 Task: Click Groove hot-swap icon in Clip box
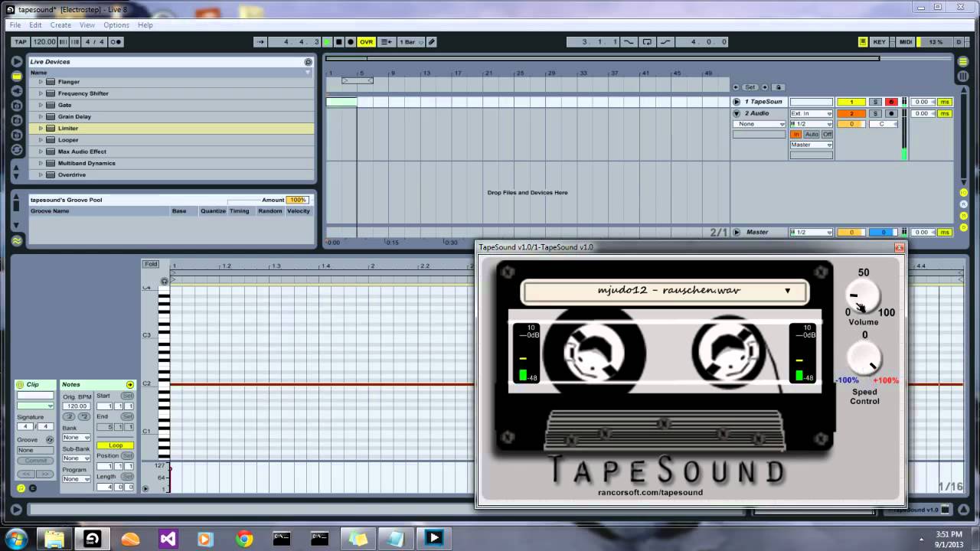(50, 440)
